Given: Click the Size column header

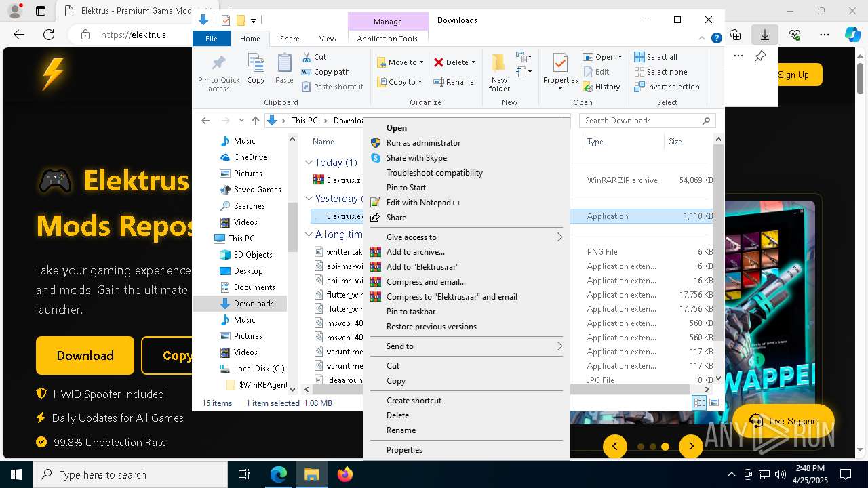Looking at the screenshot, I should click(689, 142).
